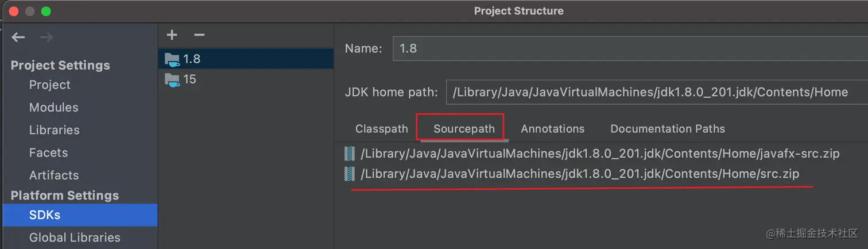Open Global Libraries settings

[75, 237]
